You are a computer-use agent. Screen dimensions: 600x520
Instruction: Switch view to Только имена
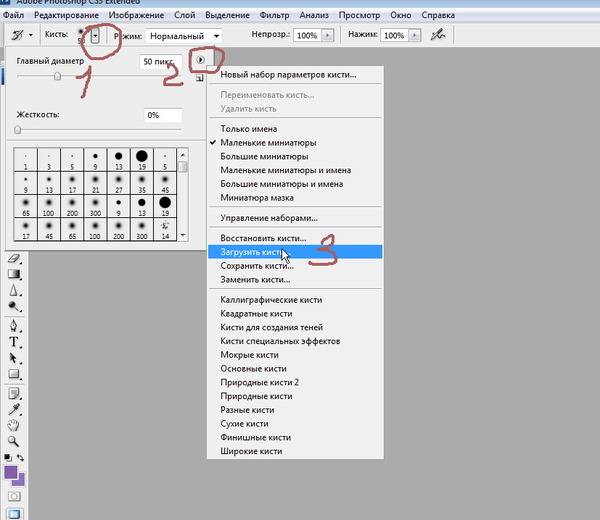(x=295, y=129)
